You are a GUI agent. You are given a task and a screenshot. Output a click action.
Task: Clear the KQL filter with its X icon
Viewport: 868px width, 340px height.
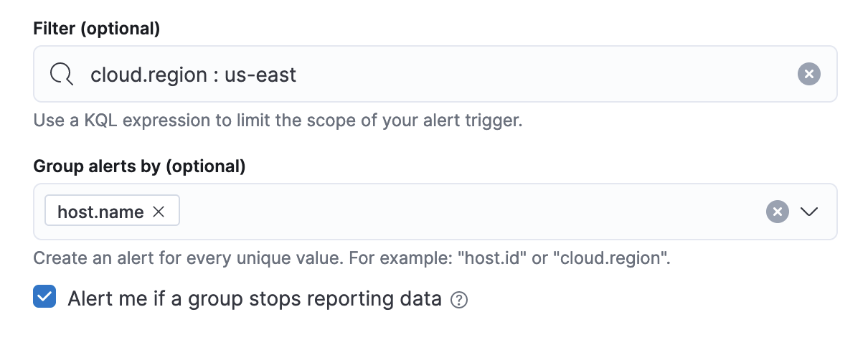coord(808,74)
